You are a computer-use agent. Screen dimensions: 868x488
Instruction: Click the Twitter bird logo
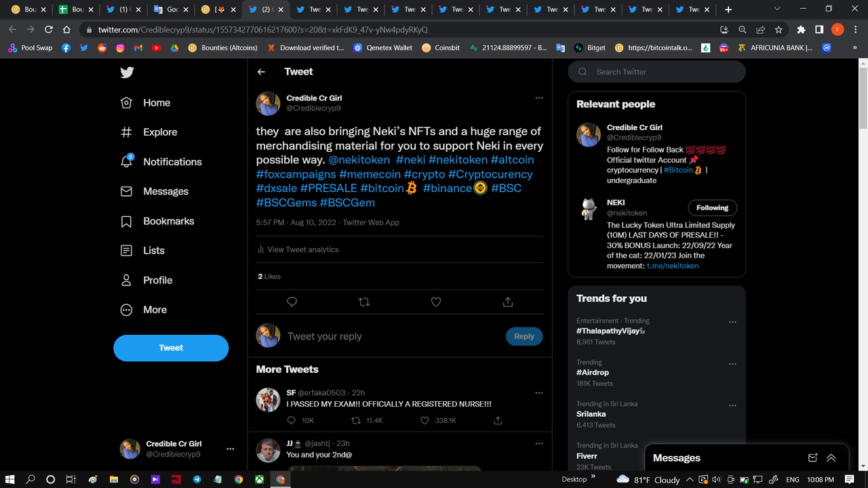[x=126, y=73]
